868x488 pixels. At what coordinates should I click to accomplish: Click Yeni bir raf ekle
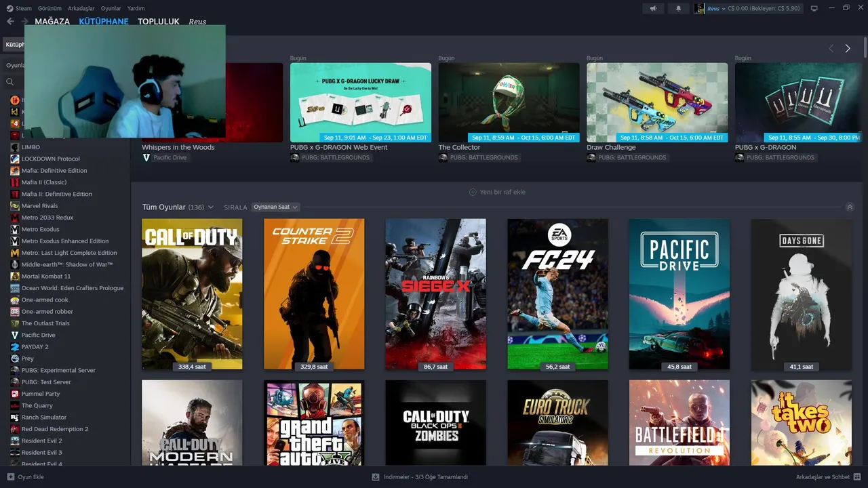[497, 192]
